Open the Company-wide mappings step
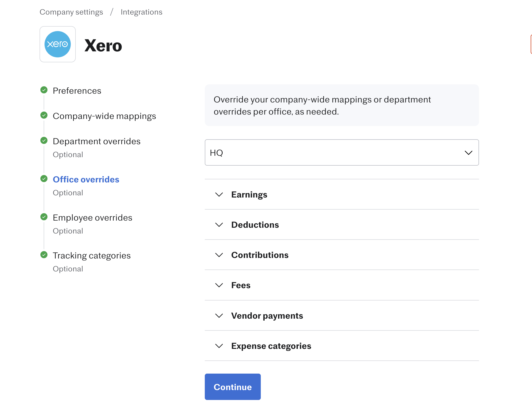Image resolution: width=532 pixels, height=417 pixels. tap(104, 116)
